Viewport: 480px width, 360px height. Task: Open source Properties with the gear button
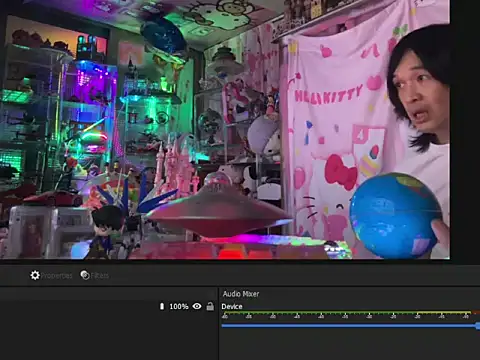pyautogui.click(x=51, y=275)
